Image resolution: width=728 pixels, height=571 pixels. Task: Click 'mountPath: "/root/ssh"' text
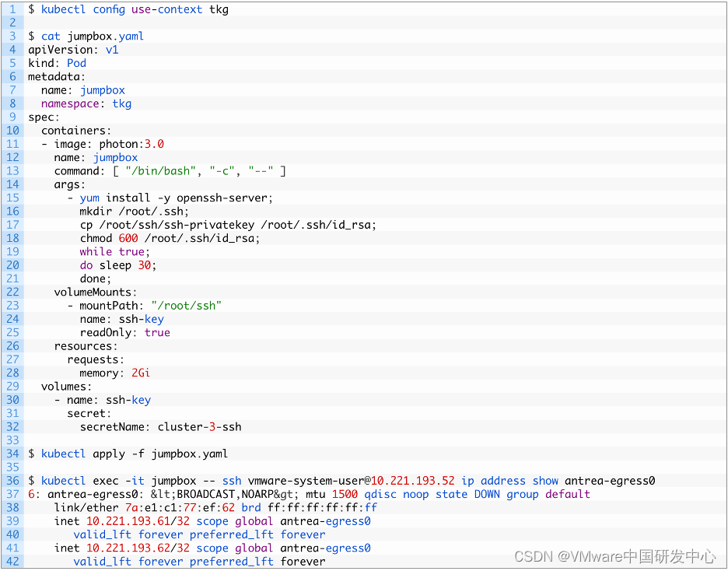151,306
